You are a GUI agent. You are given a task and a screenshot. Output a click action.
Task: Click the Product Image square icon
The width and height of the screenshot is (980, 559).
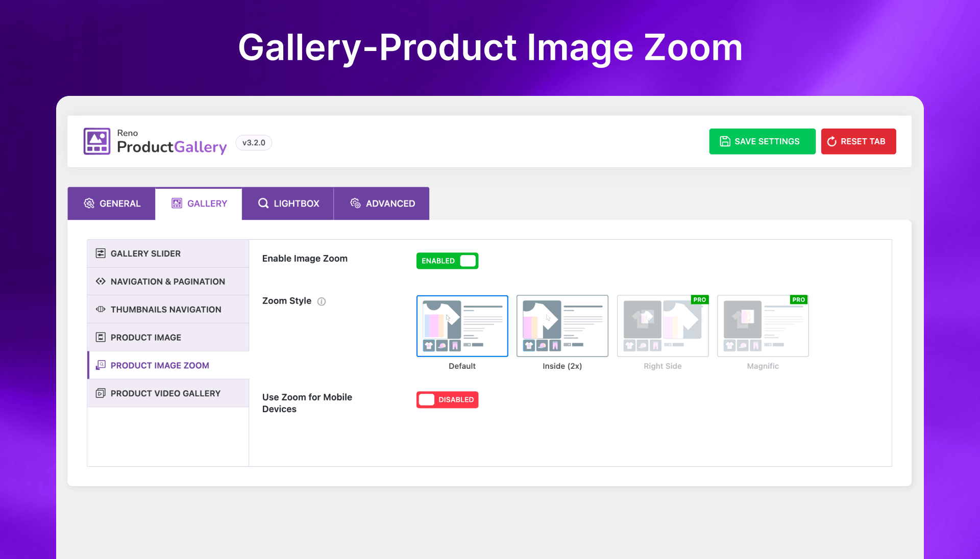coord(101,337)
